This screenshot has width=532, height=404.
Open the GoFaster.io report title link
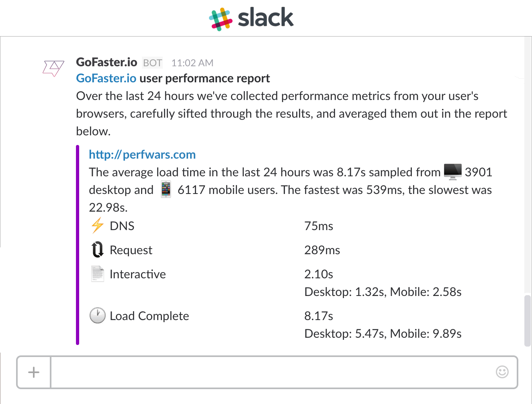(106, 78)
